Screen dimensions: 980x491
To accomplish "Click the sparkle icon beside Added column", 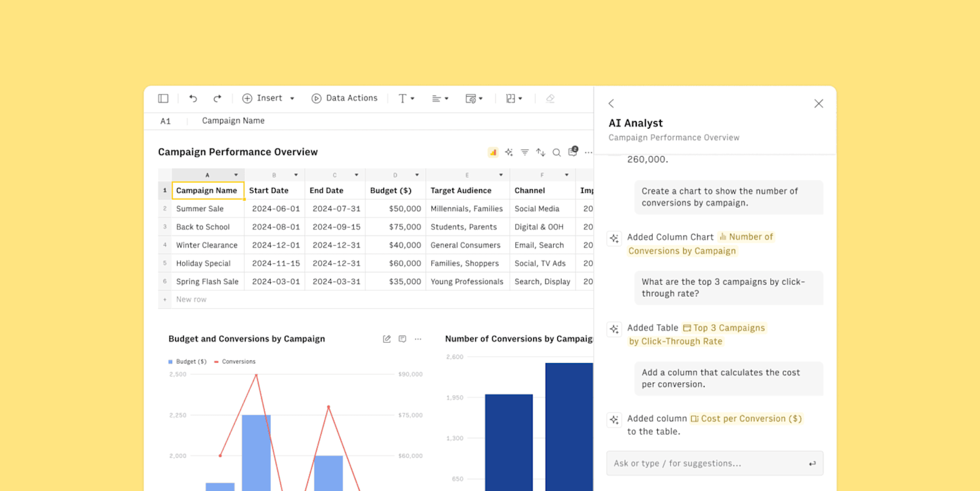I will tap(614, 420).
